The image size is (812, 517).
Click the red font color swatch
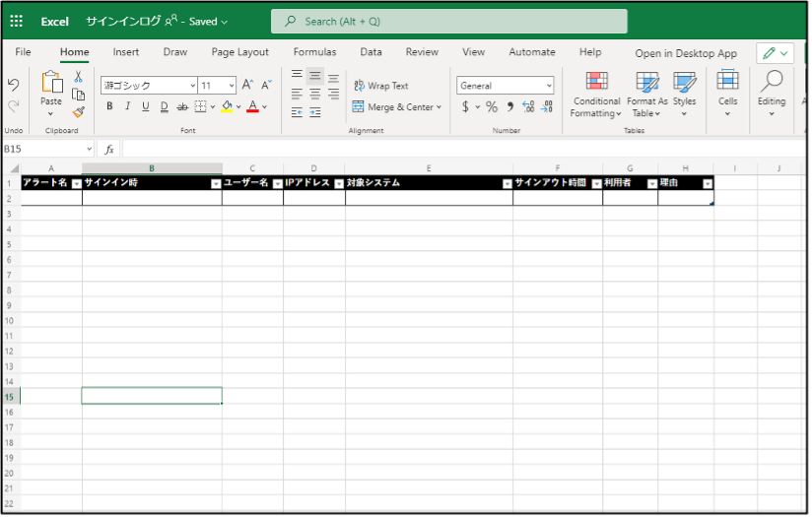[252, 106]
